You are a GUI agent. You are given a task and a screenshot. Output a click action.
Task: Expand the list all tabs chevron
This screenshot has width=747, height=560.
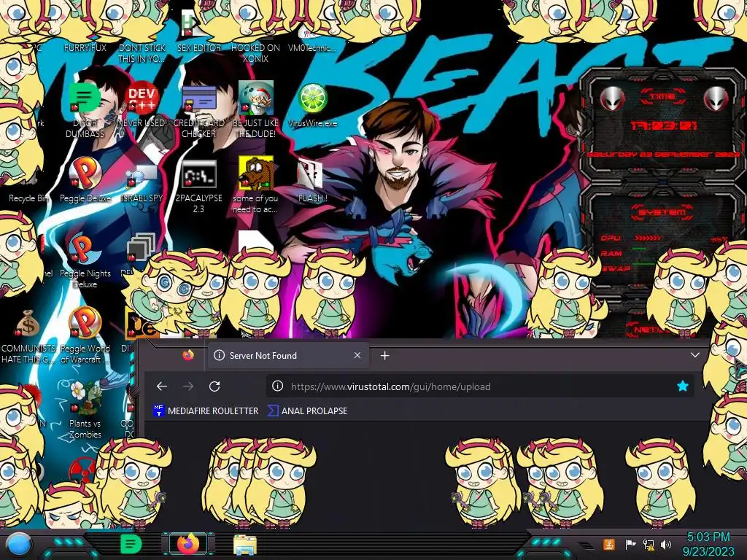point(695,355)
